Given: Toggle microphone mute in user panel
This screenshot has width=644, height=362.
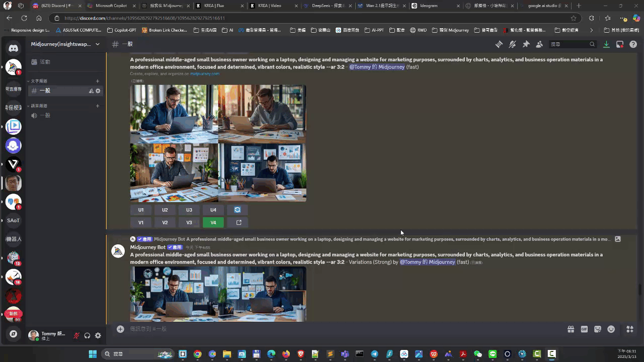Looking at the screenshot, I should pyautogui.click(x=76, y=335).
